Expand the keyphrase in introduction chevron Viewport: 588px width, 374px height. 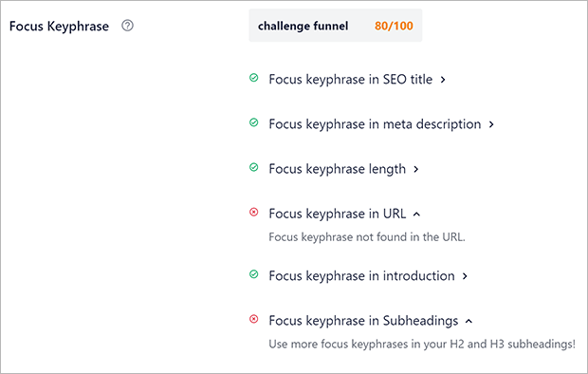[x=465, y=276]
